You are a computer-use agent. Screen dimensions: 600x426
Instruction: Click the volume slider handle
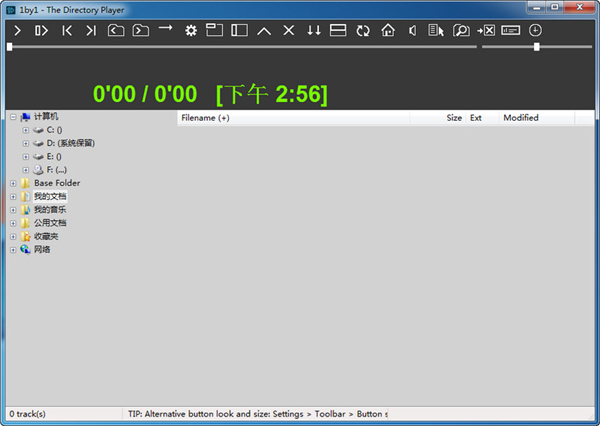pyautogui.click(x=537, y=46)
